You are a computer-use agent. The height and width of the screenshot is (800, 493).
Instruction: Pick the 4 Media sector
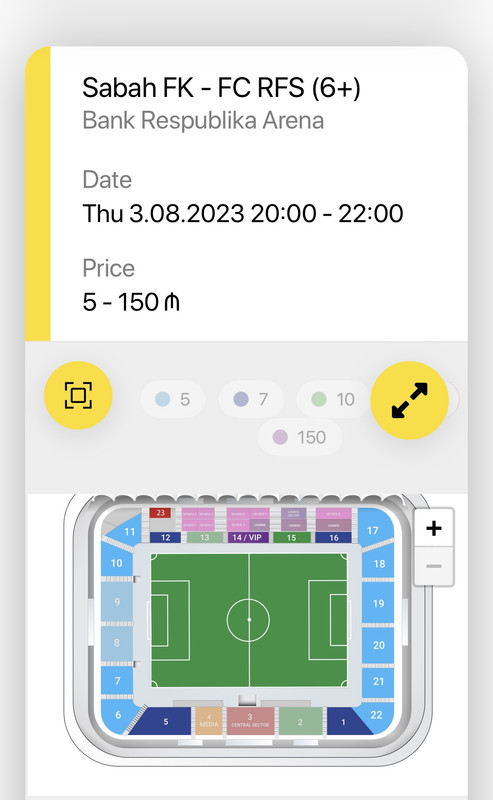(209, 721)
